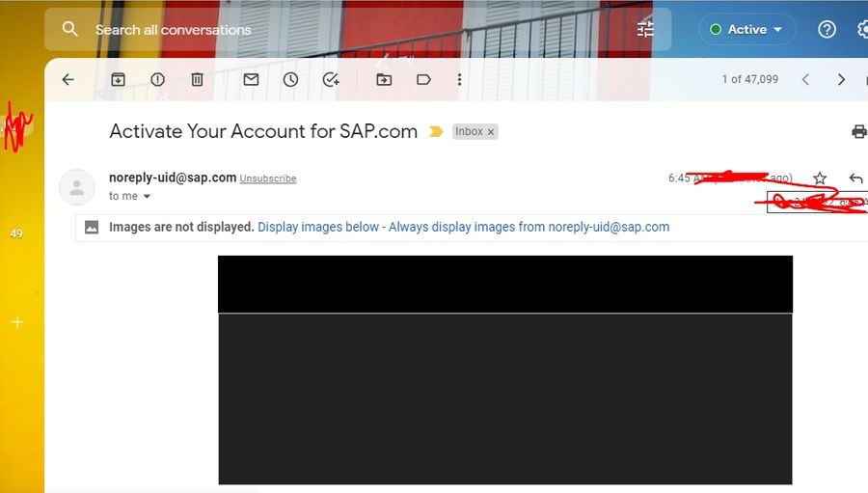Open the Active status dropdown
The height and width of the screenshot is (493, 868).
tap(746, 29)
